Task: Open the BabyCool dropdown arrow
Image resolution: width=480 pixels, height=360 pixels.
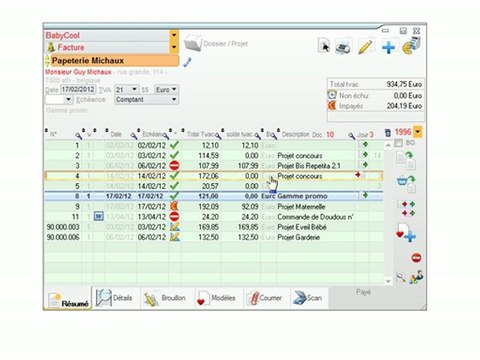Action: point(174,35)
